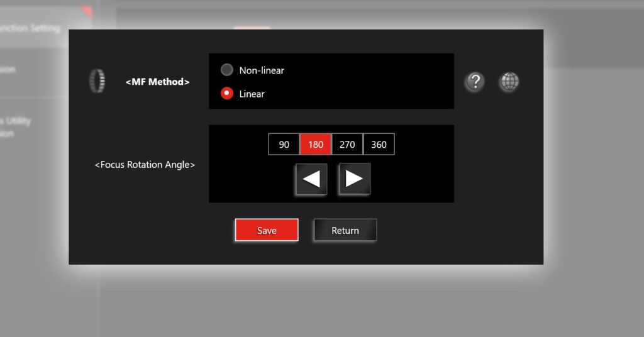
Task: Click the Return button
Action: pos(345,230)
